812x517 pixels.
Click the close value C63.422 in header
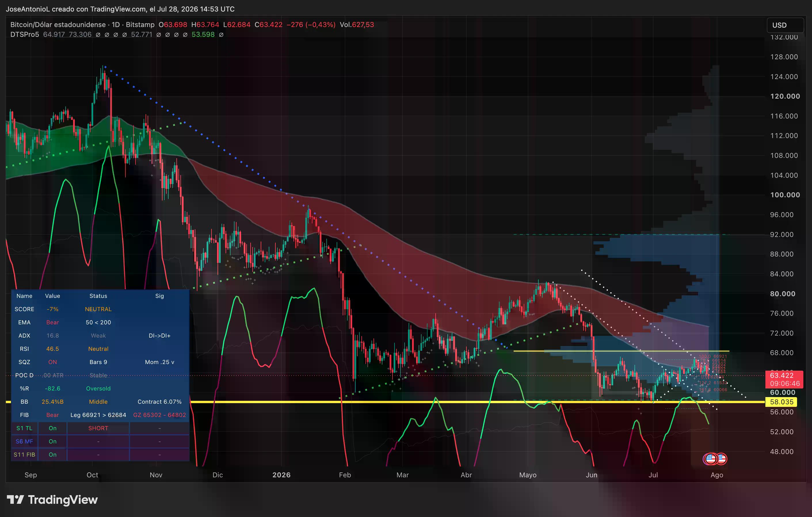[x=268, y=25]
